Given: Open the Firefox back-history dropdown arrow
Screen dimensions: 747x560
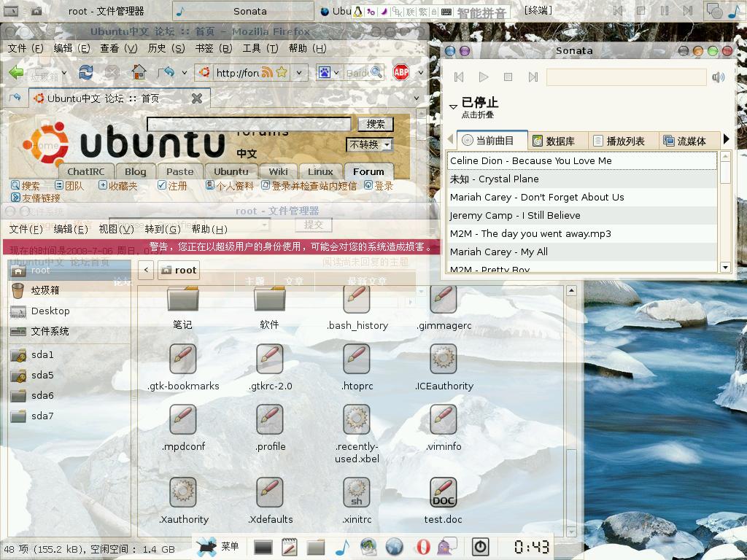Looking at the screenshot, I should 64,73.
